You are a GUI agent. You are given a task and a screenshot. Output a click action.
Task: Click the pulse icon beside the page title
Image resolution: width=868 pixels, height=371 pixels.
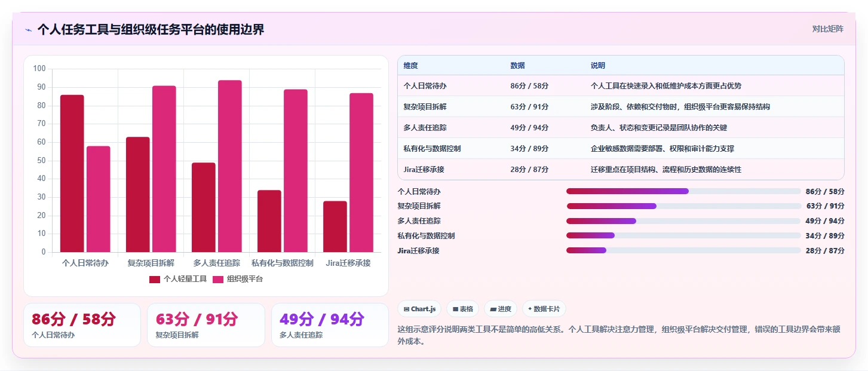28,30
